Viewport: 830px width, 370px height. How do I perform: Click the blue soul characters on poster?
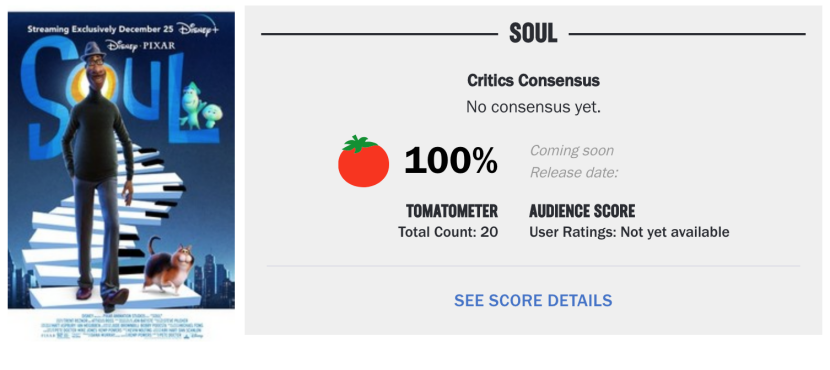pos(201,104)
